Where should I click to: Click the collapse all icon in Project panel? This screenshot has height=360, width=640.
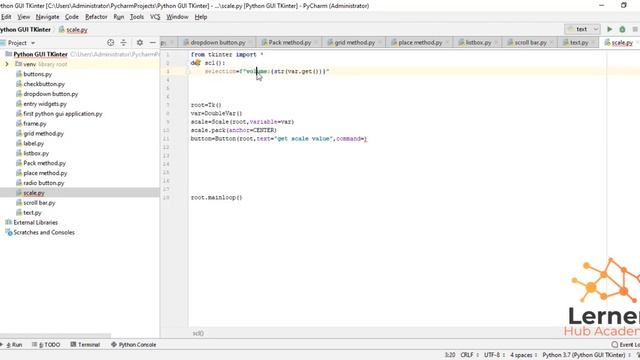coord(123,42)
